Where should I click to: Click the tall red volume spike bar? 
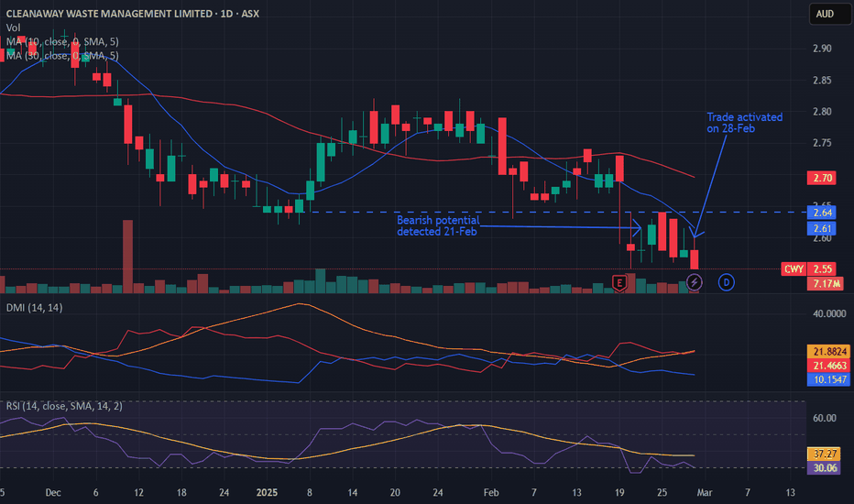127,257
